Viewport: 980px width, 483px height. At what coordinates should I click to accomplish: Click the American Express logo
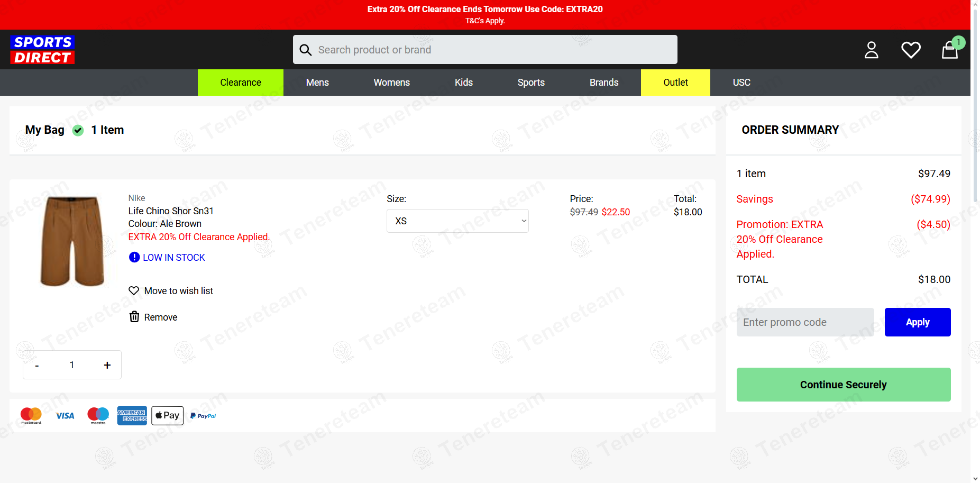pos(132,416)
